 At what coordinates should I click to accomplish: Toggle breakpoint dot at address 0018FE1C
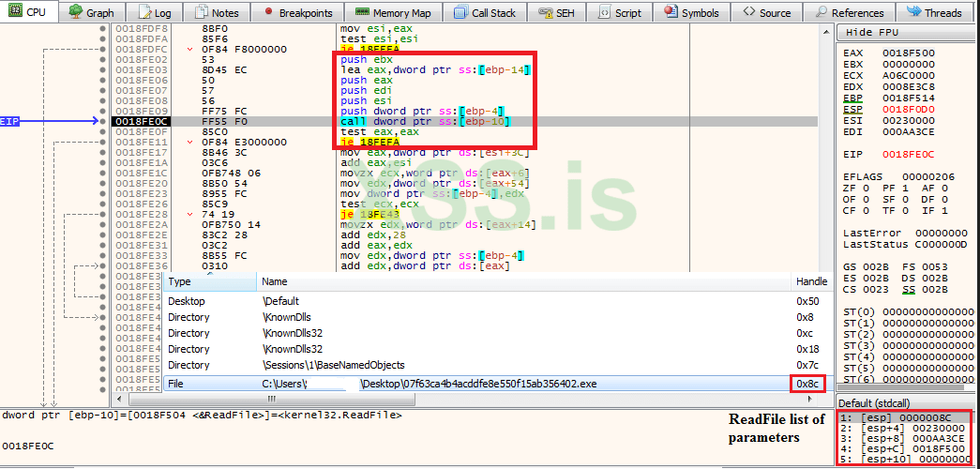(102, 173)
